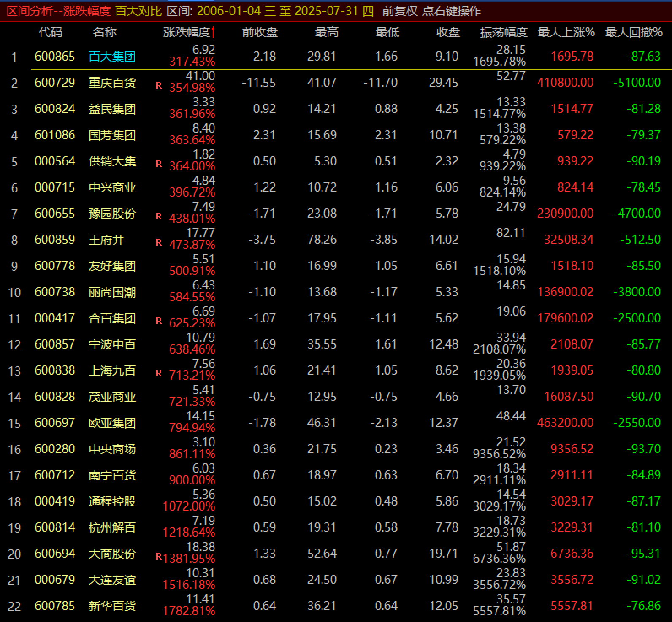This screenshot has height=622, width=672.
Task: Select stock name 重庆百货
Action: tap(112, 83)
